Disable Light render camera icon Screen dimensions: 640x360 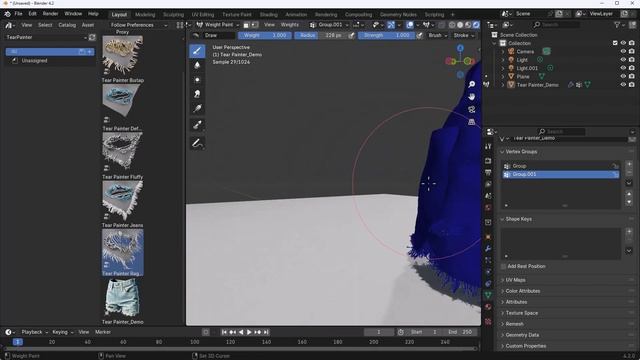click(631, 60)
